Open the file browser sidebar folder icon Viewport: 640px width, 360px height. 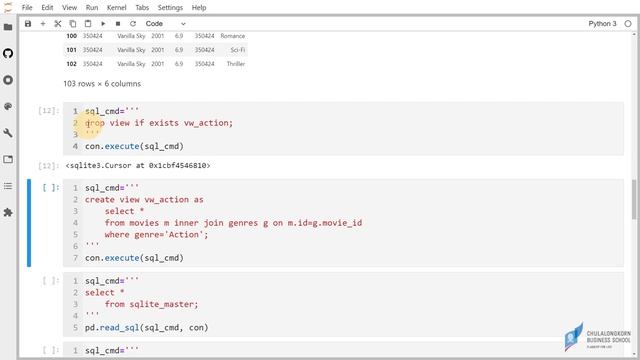click(x=8, y=27)
